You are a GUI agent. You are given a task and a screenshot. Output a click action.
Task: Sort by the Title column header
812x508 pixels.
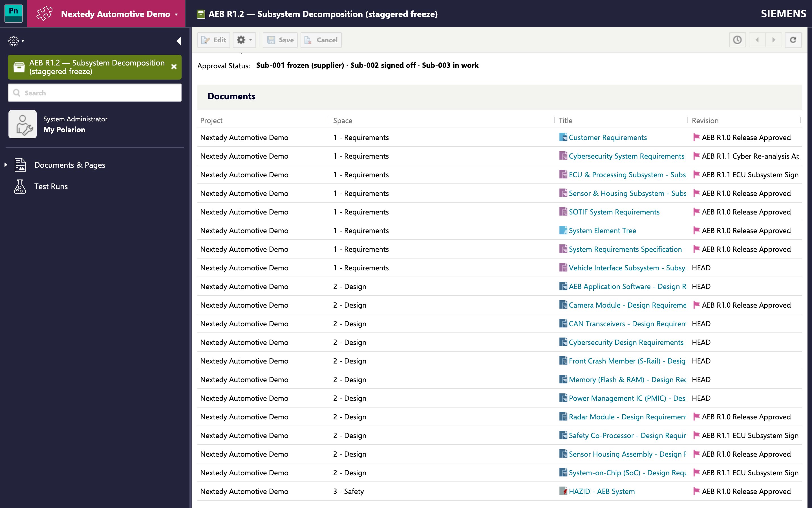tap(565, 120)
